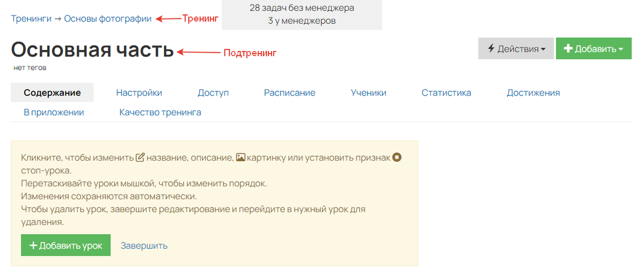
Task: Select the Содержание tab
Action: click(52, 92)
